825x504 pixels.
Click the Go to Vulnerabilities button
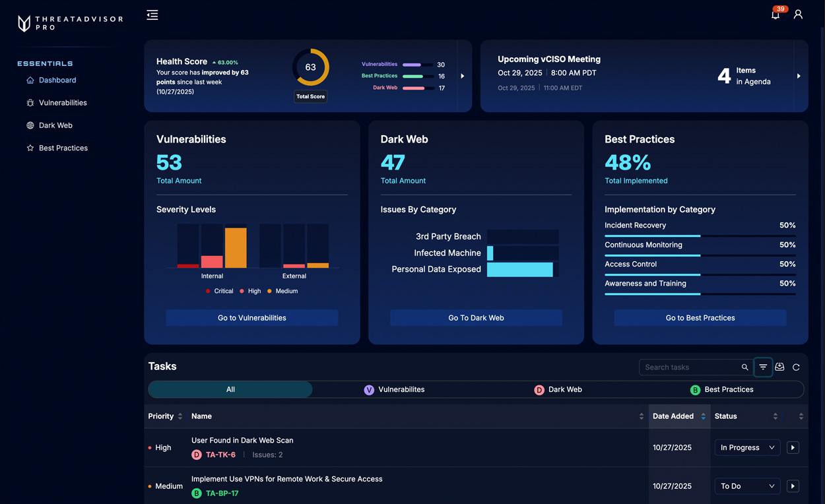[251, 318]
